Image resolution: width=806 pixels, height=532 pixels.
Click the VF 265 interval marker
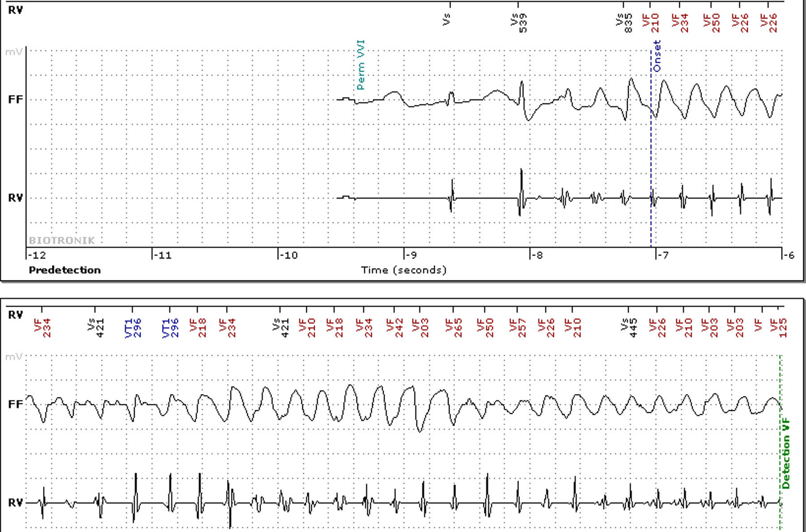[x=454, y=327]
